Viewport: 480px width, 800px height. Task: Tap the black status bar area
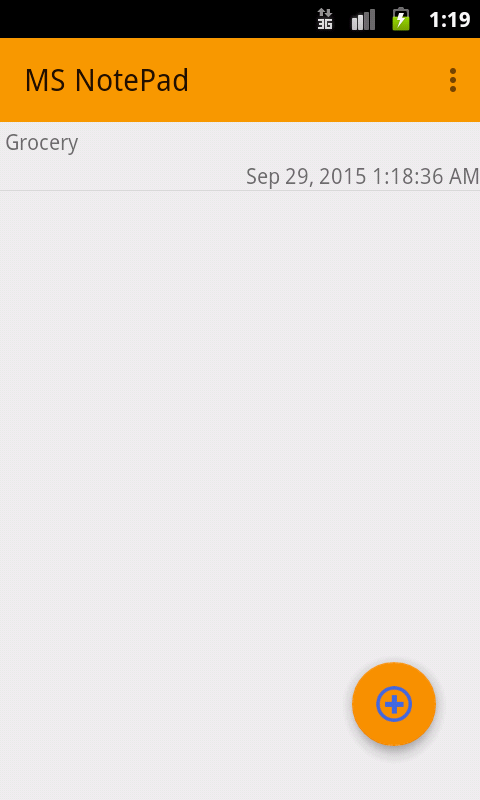coord(153,19)
